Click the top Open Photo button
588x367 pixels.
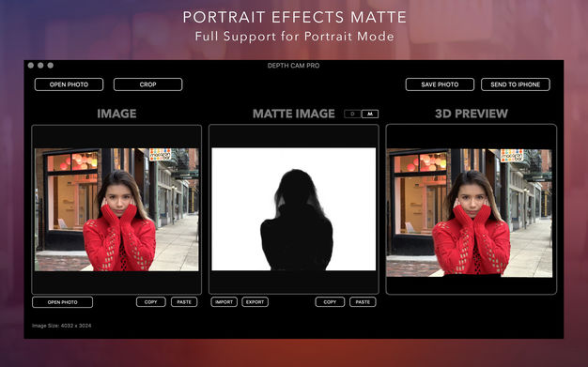(x=69, y=84)
